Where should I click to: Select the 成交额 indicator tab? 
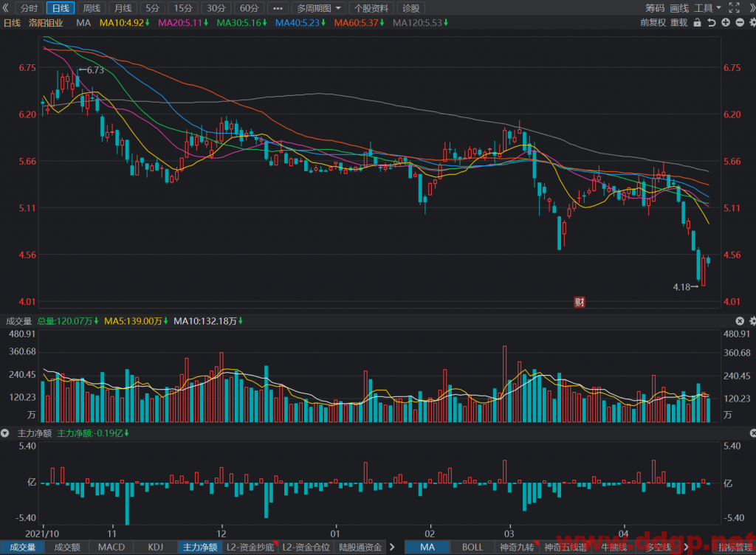click(67, 548)
